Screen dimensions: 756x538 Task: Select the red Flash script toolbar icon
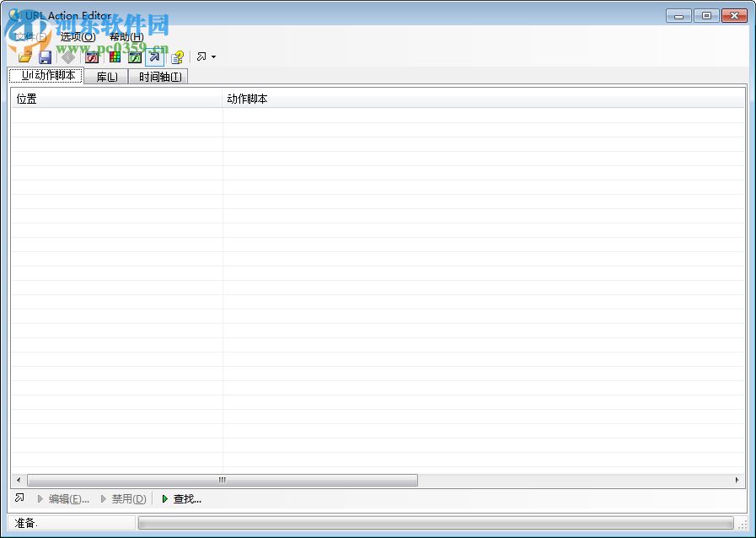[x=91, y=56]
